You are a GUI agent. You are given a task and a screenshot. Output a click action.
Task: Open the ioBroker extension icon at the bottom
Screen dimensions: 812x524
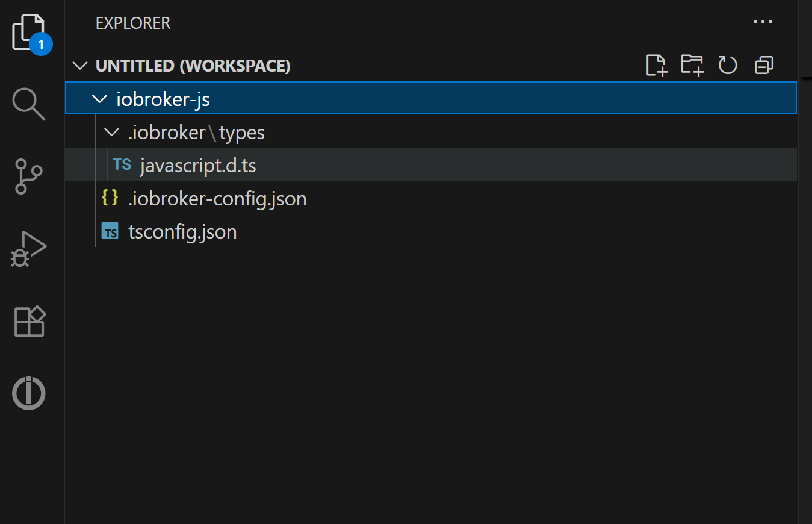point(28,393)
